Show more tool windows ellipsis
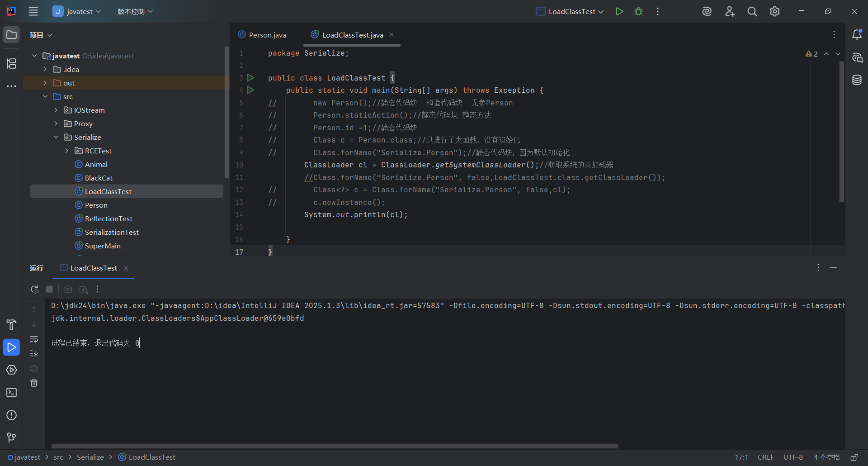Image resolution: width=868 pixels, height=466 pixels. pyautogui.click(x=11, y=86)
